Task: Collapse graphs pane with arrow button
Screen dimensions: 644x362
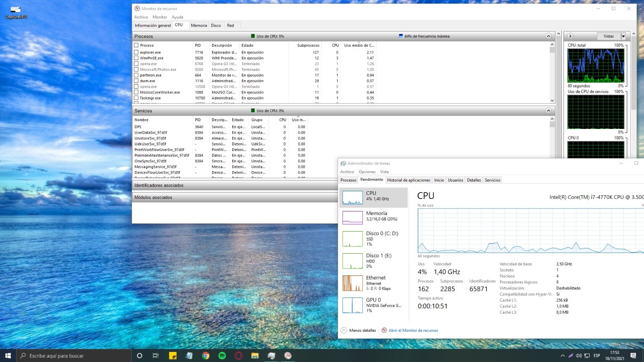Action: [570, 36]
